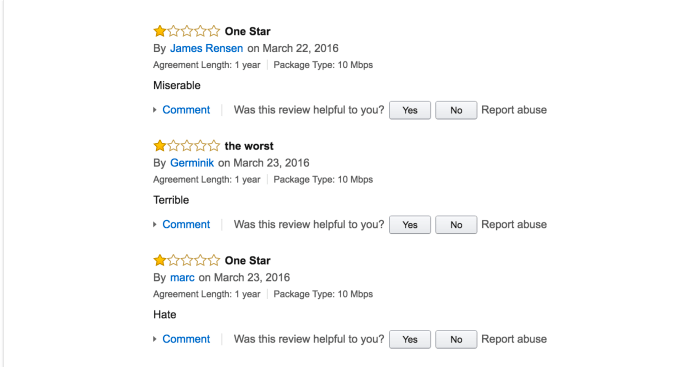Click star rating of marc's review
This screenshot has height=367, width=685.
pyautogui.click(x=187, y=260)
